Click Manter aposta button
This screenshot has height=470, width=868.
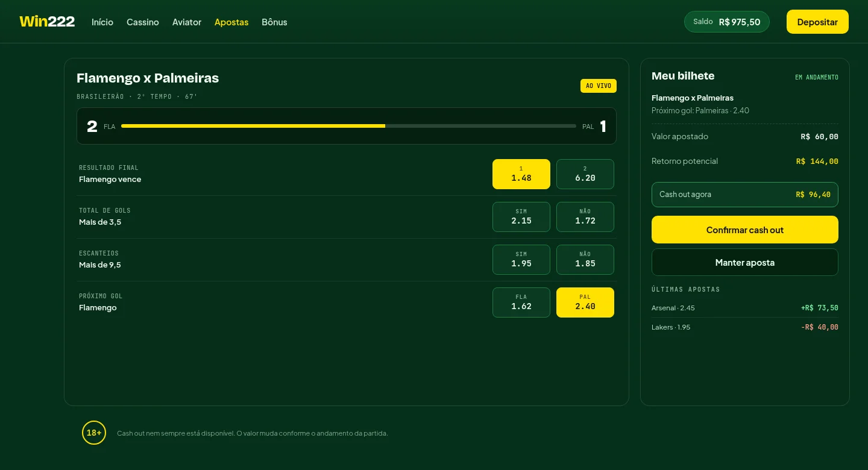(x=745, y=262)
